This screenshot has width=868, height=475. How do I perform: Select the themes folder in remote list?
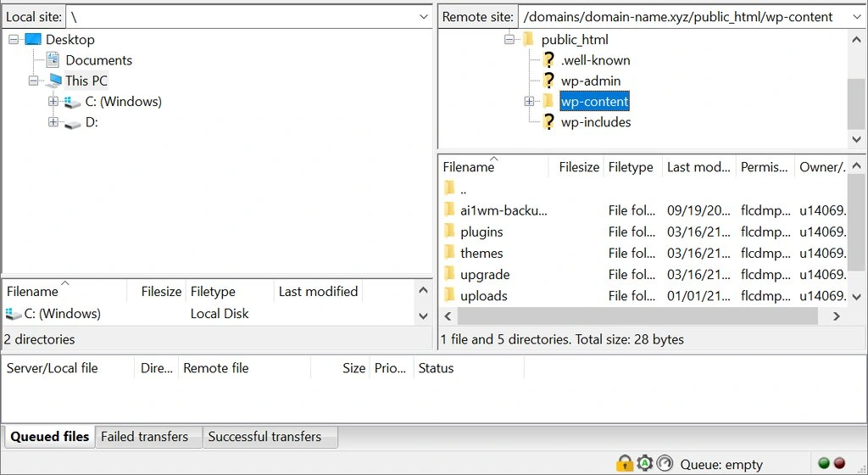[481, 253]
